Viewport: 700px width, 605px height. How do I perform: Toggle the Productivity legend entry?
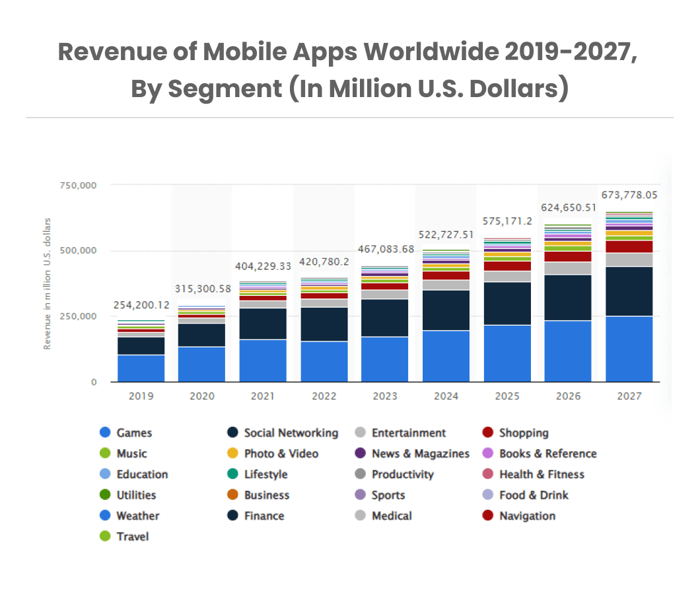(x=394, y=474)
